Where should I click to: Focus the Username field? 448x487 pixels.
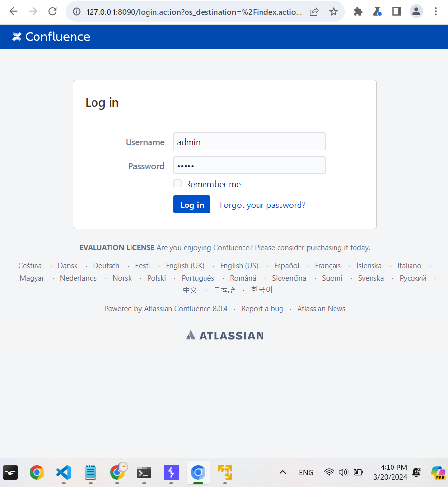249,142
